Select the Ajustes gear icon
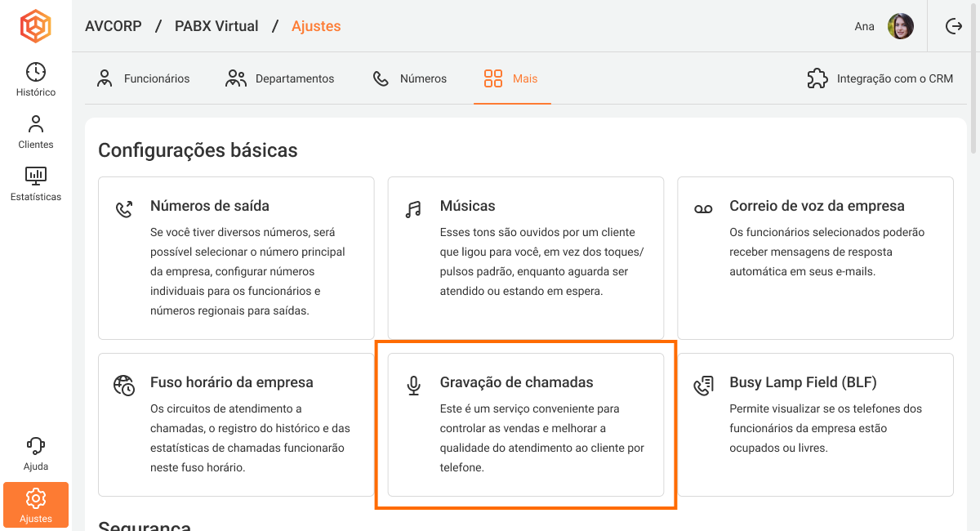The image size is (980, 531). point(36,498)
